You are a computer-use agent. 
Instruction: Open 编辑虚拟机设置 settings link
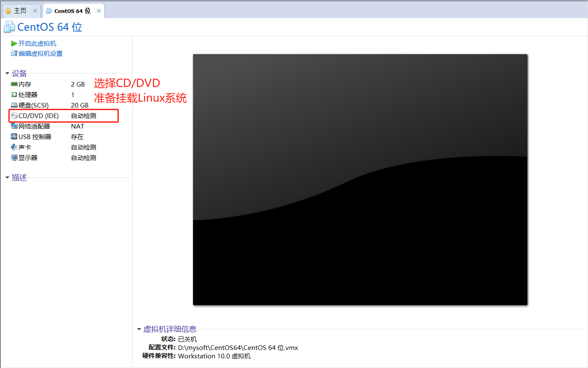coord(40,54)
